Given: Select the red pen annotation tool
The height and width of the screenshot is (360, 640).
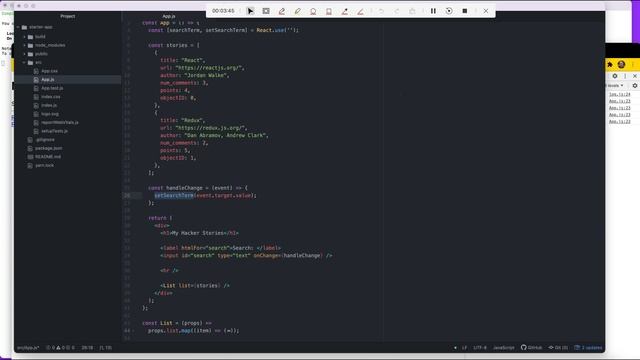Looking at the screenshot, I should coord(282,11).
